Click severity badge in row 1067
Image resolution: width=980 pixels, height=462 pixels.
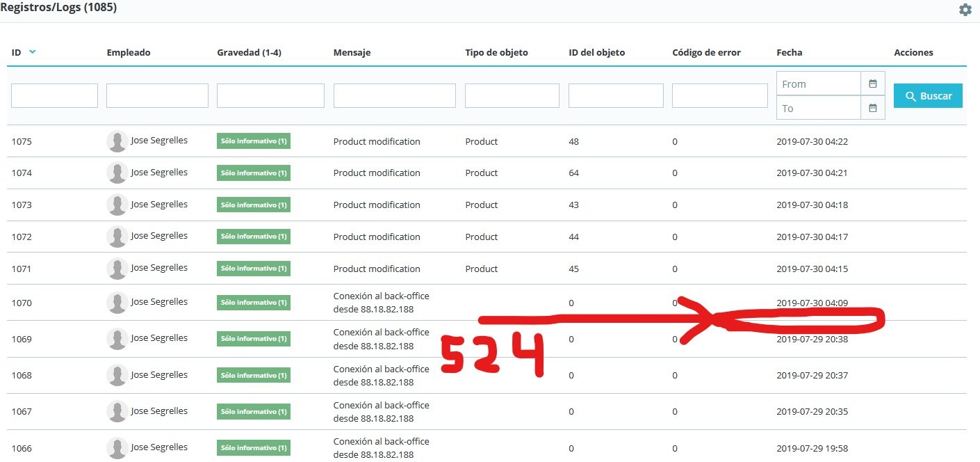coord(254,411)
